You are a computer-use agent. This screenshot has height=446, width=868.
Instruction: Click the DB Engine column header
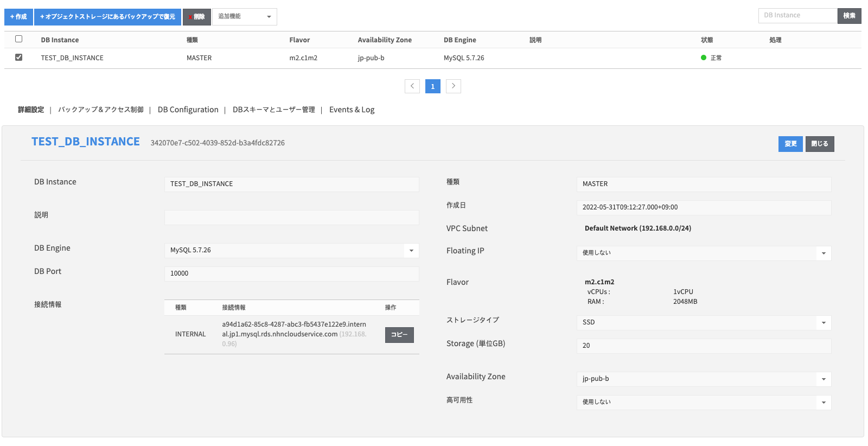click(460, 40)
